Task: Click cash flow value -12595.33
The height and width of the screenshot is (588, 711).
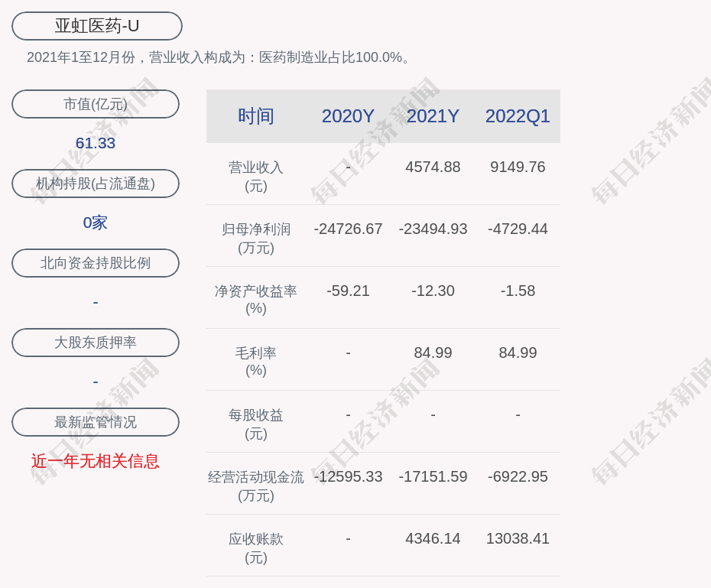Action: click(x=348, y=476)
